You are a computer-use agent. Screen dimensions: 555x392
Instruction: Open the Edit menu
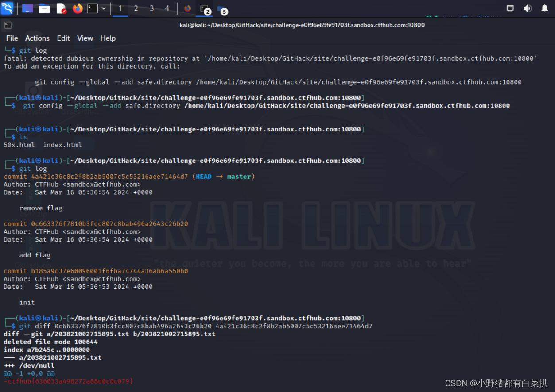coord(63,38)
